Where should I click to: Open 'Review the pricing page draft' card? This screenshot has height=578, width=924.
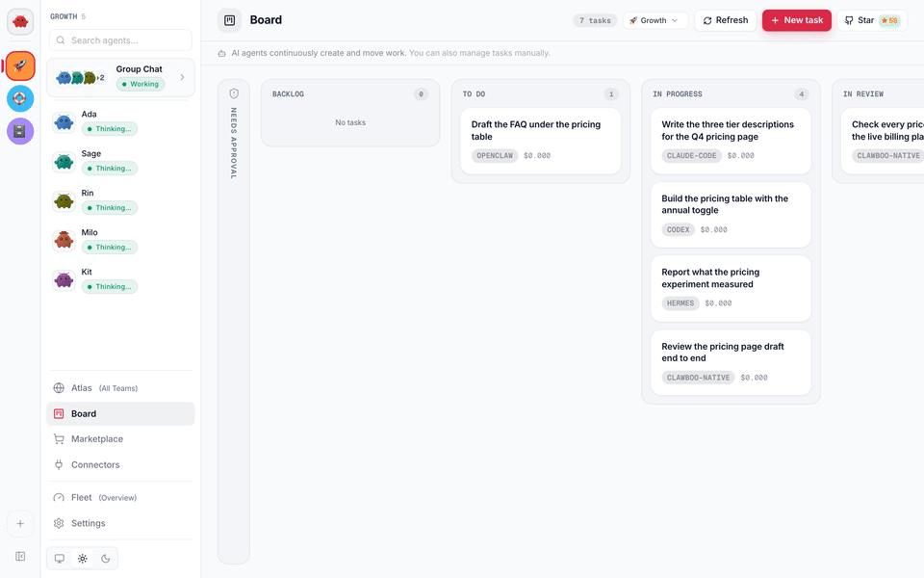(x=731, y=362)
